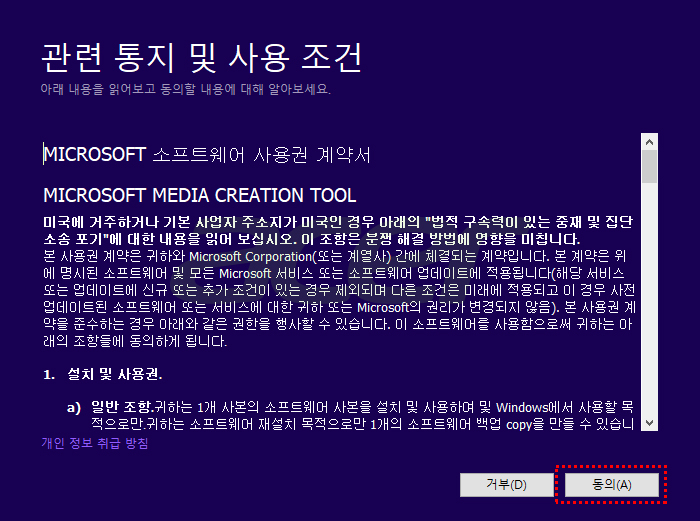Click the license scrollbar down arrow
Viewport: 700px width, 521px height.
click(x=650, y=422)
